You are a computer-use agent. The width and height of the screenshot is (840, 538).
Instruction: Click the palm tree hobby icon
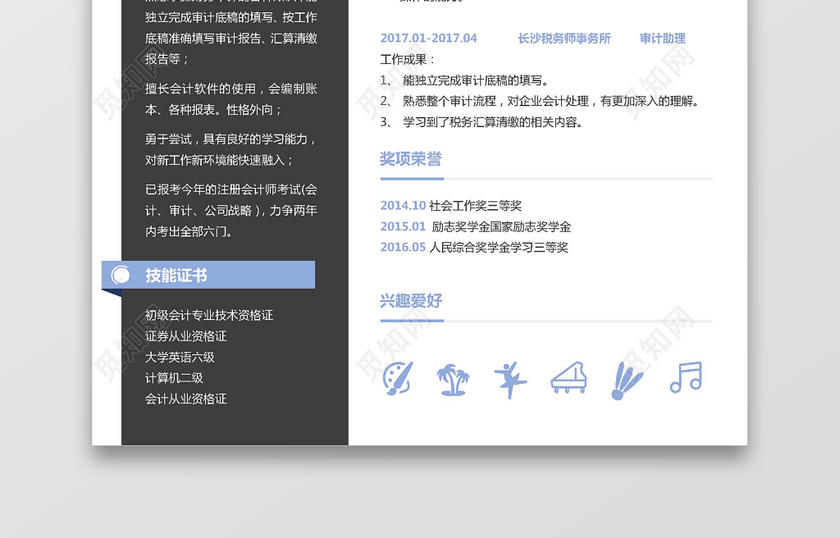pos(453,379)
